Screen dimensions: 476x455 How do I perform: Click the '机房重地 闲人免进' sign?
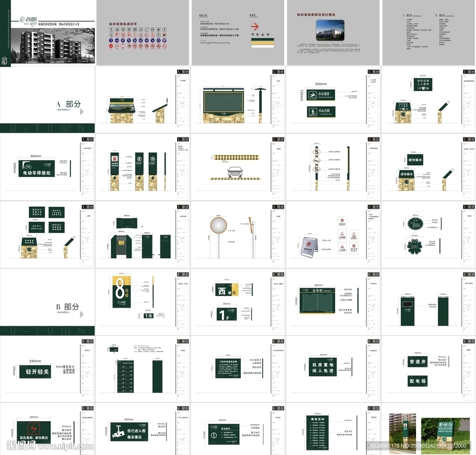pos(323,368)
